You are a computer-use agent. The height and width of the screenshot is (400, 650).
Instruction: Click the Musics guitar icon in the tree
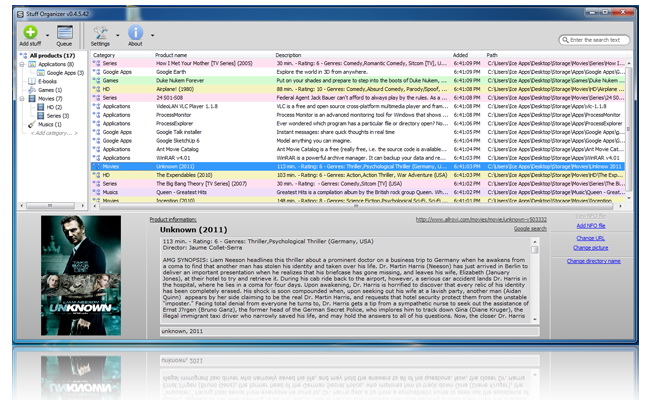tap(32, 124)
